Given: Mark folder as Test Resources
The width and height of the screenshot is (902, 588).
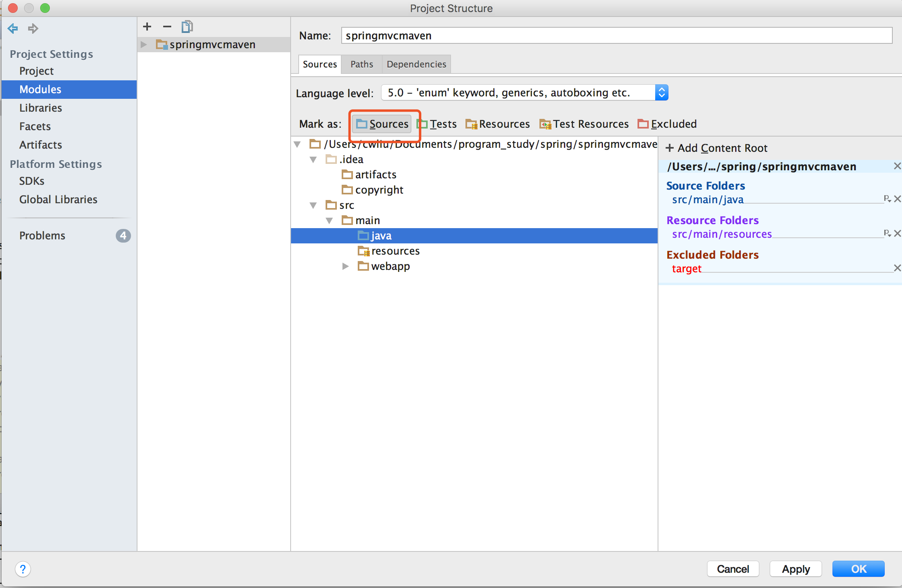Looking at the screenshot, I should pyautogui.click(x=584, y=124).
